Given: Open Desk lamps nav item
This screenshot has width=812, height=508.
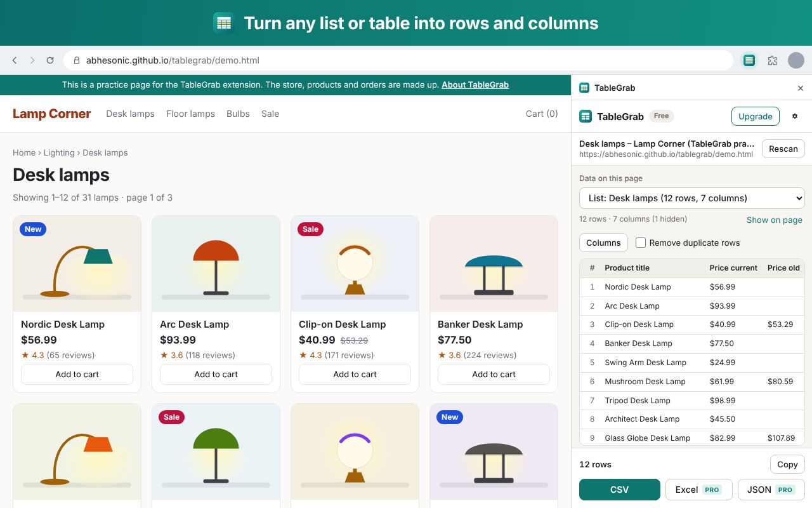Looking at the screenshot, I should [x=130, y=114].
